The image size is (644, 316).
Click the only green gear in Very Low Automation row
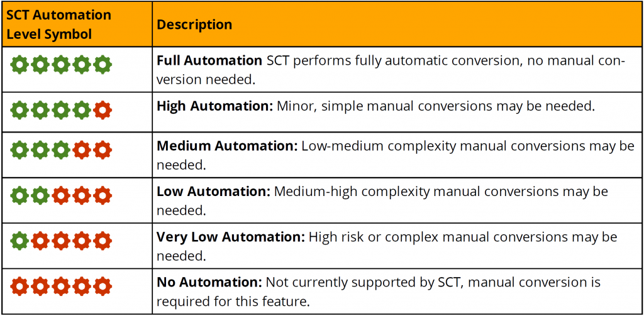19,240
